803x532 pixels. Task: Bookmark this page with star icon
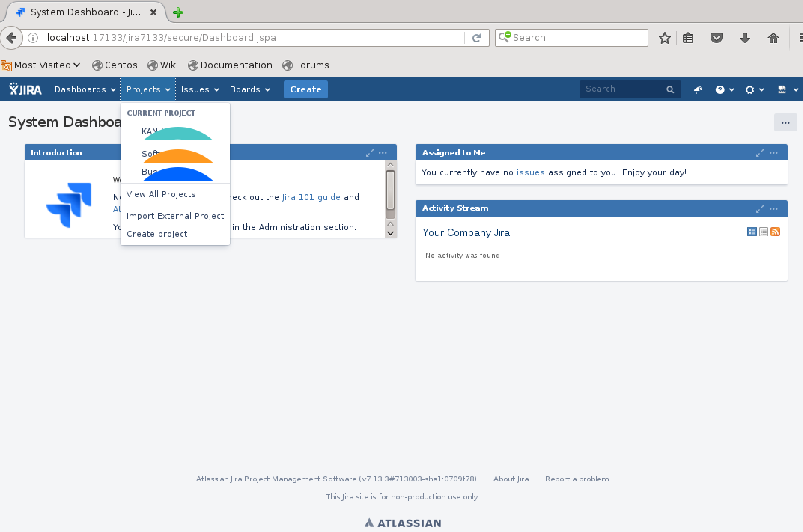point(664,38)
